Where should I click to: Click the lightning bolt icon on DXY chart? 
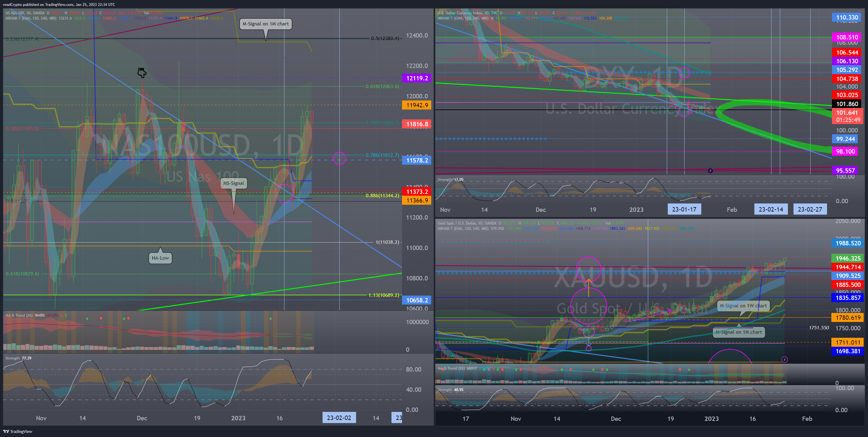pos(710,171)
